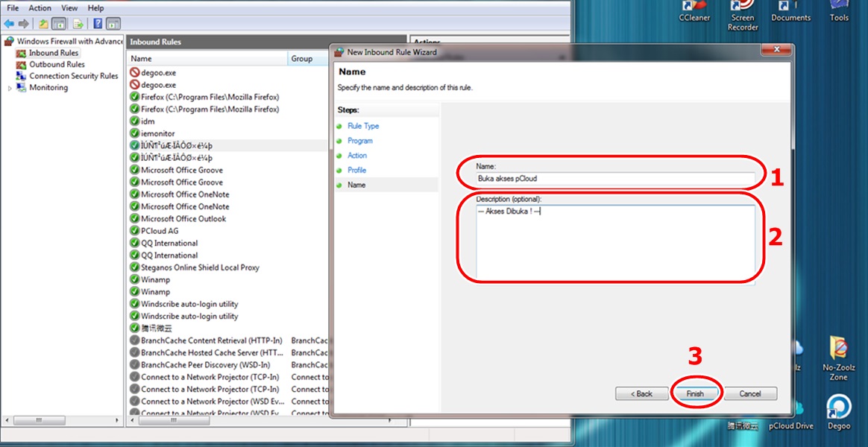Click the rules list scrollbar left arrow
This screenshot has width=868, height=447.
point(132,420)
